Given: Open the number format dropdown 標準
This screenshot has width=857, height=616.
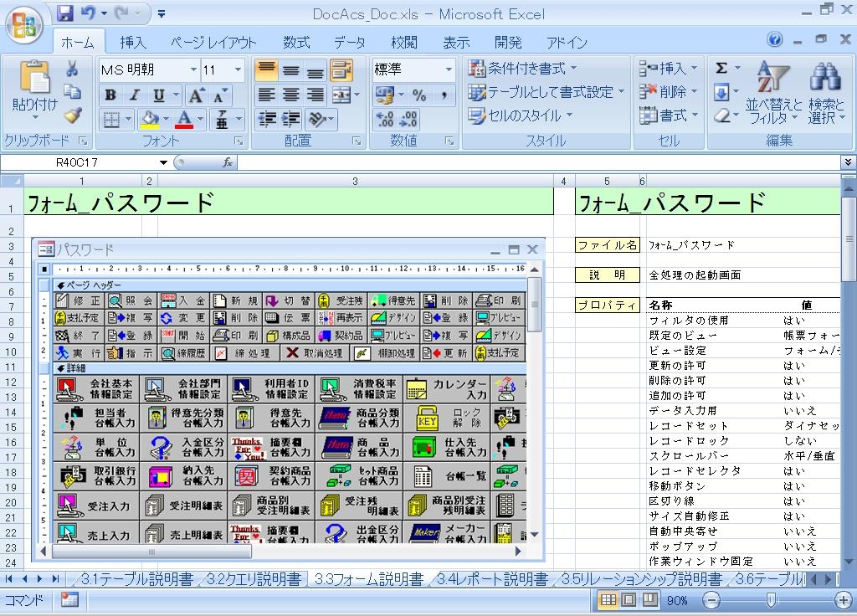Looking at the screenshot, I should coord(449,69).
